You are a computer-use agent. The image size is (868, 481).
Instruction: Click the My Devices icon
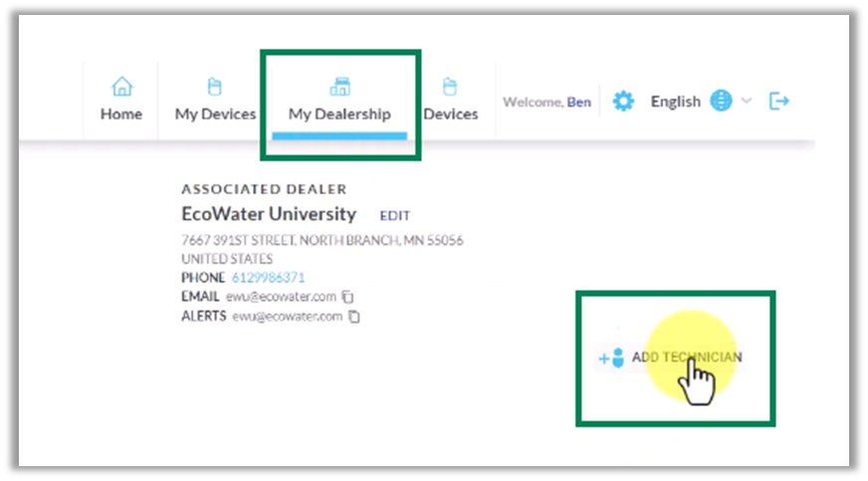(215, 87)
